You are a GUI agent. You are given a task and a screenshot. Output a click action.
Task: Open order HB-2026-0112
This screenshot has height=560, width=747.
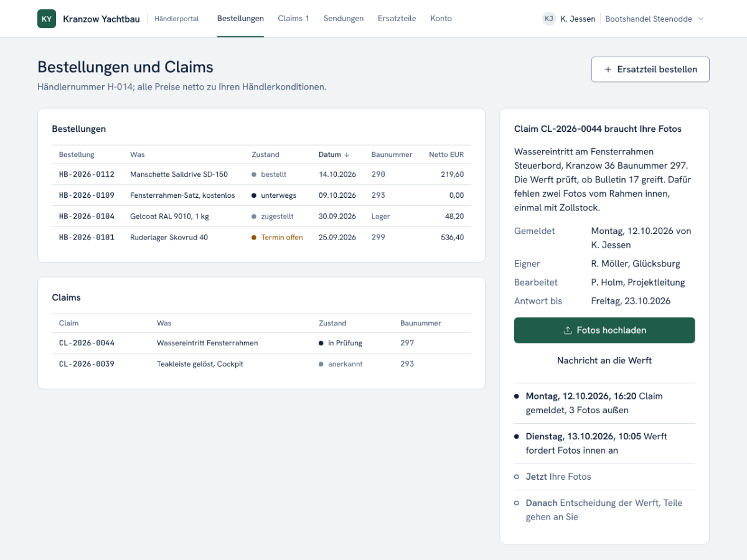point(261,174)
